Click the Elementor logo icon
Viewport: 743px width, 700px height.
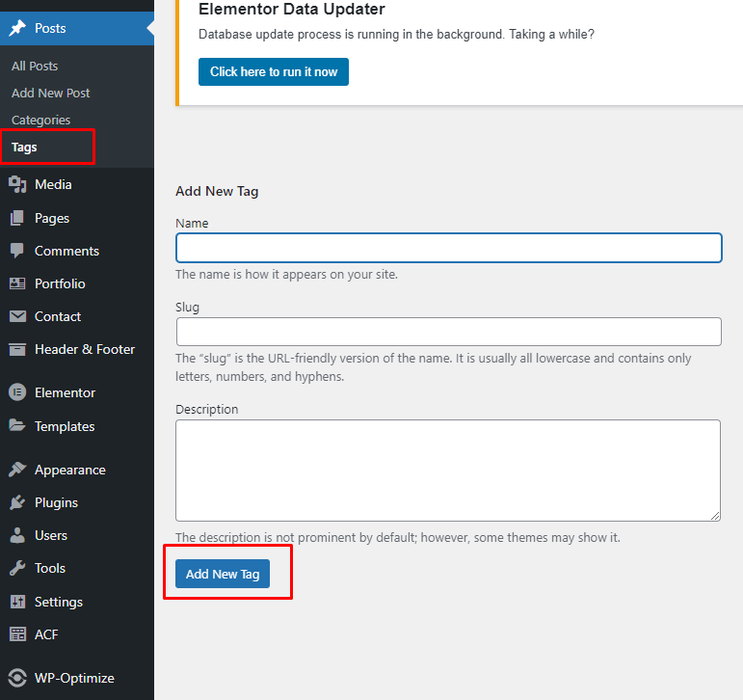pos(17,392)
